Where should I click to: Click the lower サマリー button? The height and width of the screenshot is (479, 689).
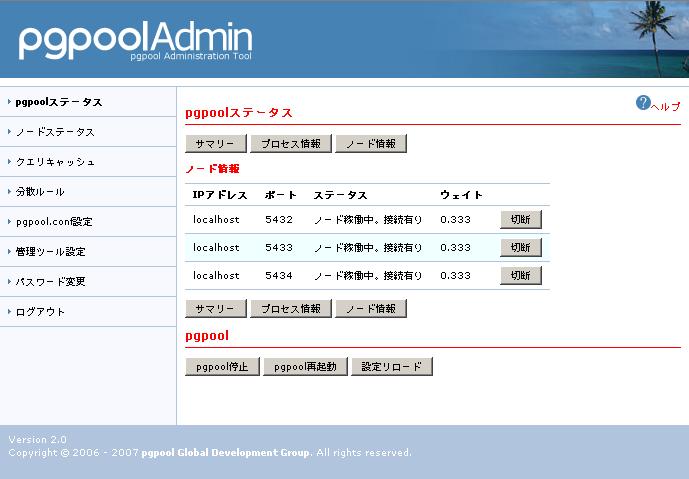click(x=216, y=308)
